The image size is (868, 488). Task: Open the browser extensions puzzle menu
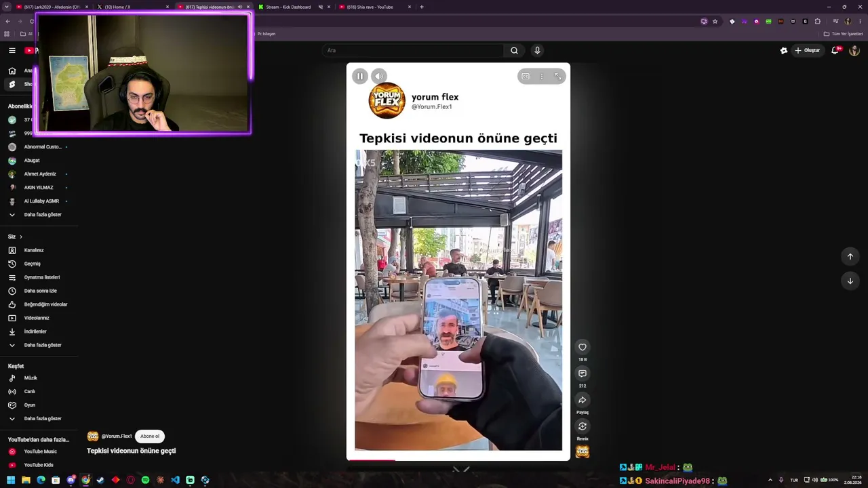pyautogui.click(x=817, y=21)
